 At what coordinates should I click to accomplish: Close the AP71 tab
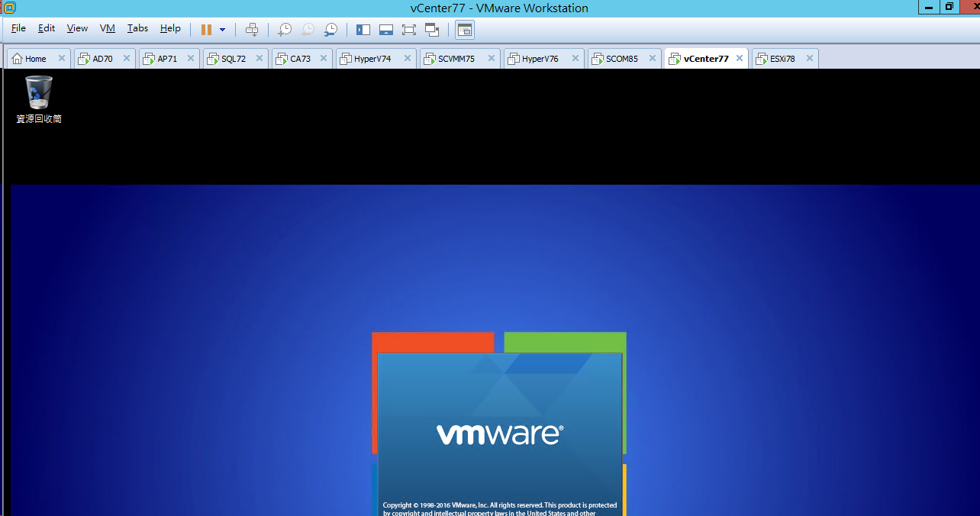click(x=191, y=59)
